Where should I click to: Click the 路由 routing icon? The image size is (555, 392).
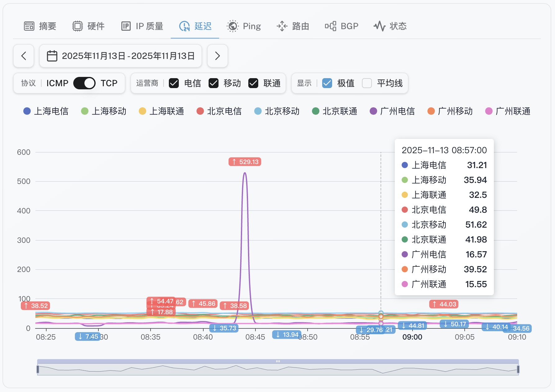pyautogui.click(x=282, y=26)
